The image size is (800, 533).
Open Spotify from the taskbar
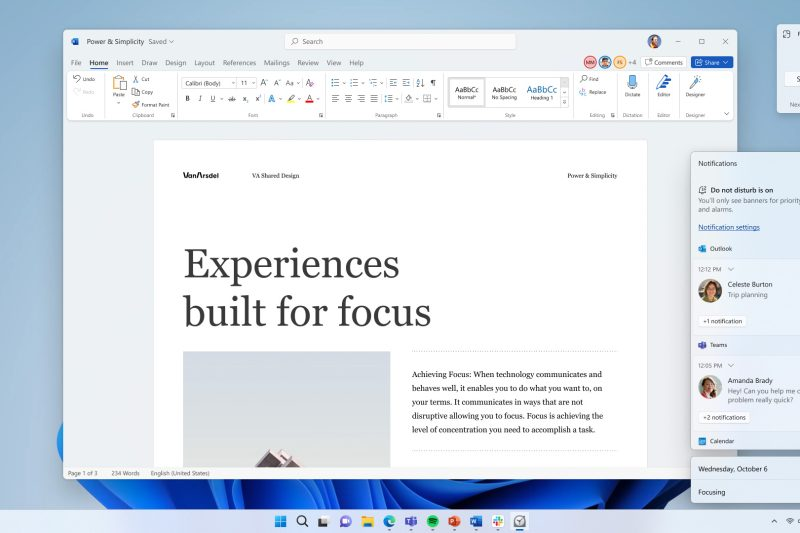coord(432,521)
